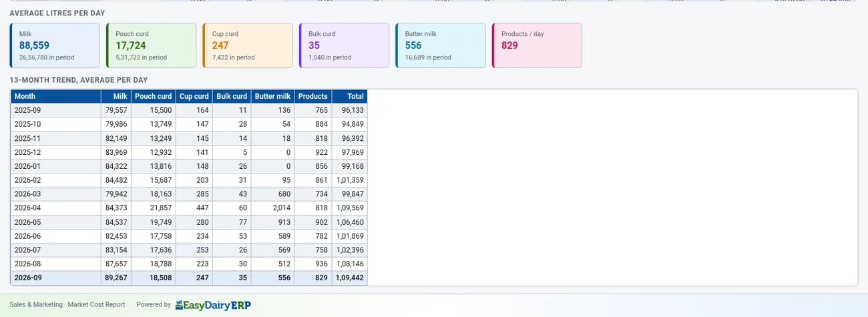Select the 2025-11 month row
The width and height of the screenshot is (868, 317).
(189, 138)
